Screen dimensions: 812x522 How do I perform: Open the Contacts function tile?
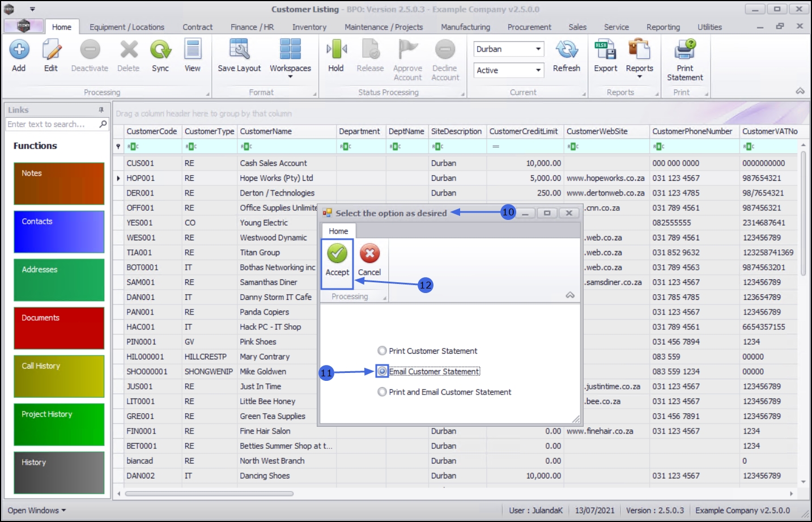59,232
